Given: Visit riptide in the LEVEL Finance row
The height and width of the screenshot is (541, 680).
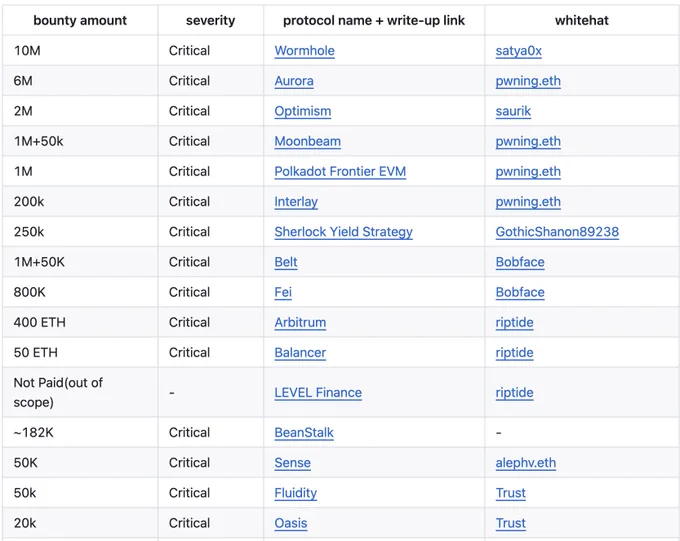Looking at the screenshot, I should click(514, 393).
